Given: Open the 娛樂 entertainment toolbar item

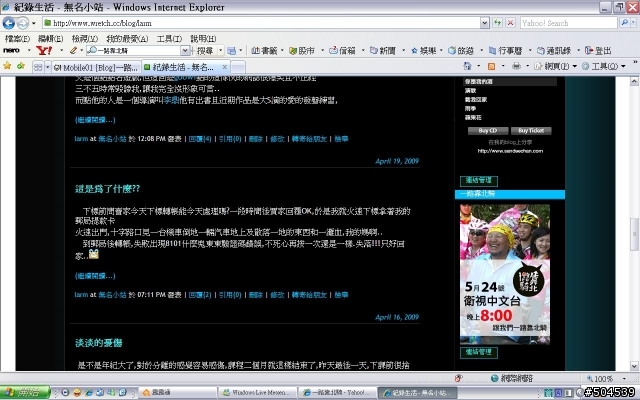Looking at the screenshot, I should 424,51.
